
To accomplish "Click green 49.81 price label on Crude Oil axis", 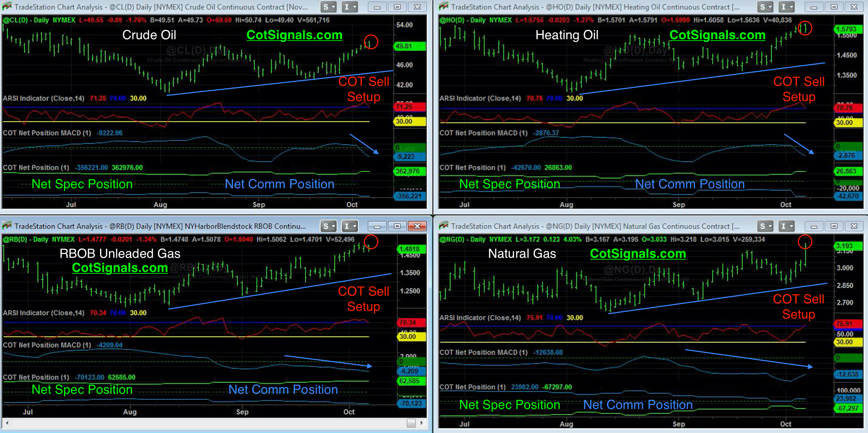I will click(409, 46).
